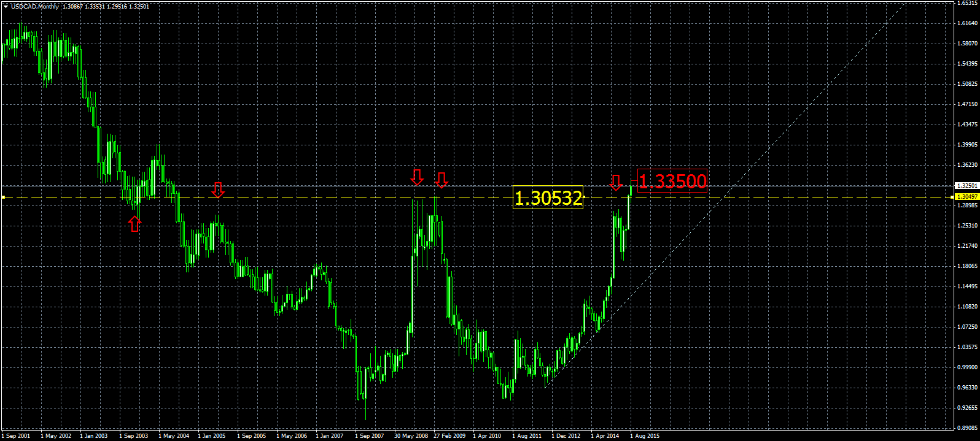
Task: Click the 1 Sep 2001 date on the time axis
Action: point(17,436)
